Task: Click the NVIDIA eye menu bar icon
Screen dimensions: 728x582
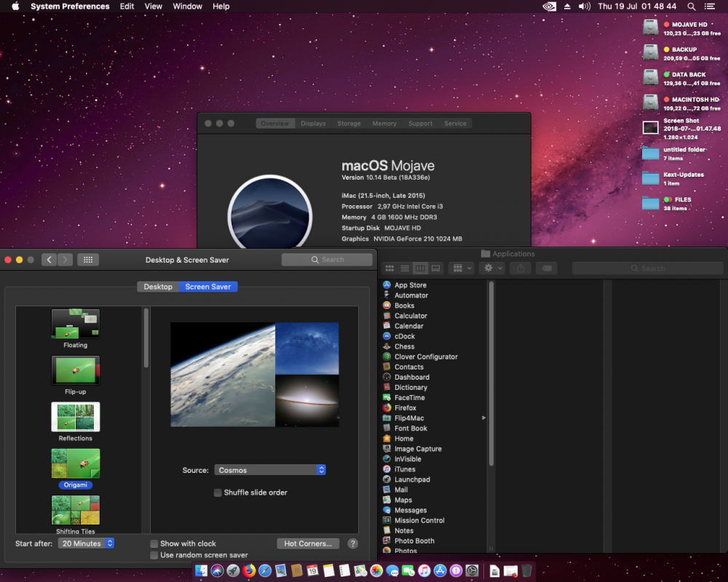Action: click(549, 7)
